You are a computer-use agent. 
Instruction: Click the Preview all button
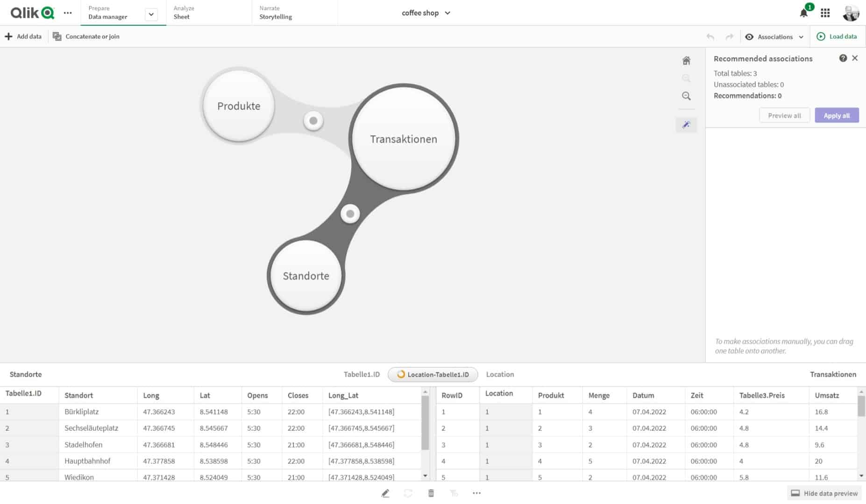(784, 115)
